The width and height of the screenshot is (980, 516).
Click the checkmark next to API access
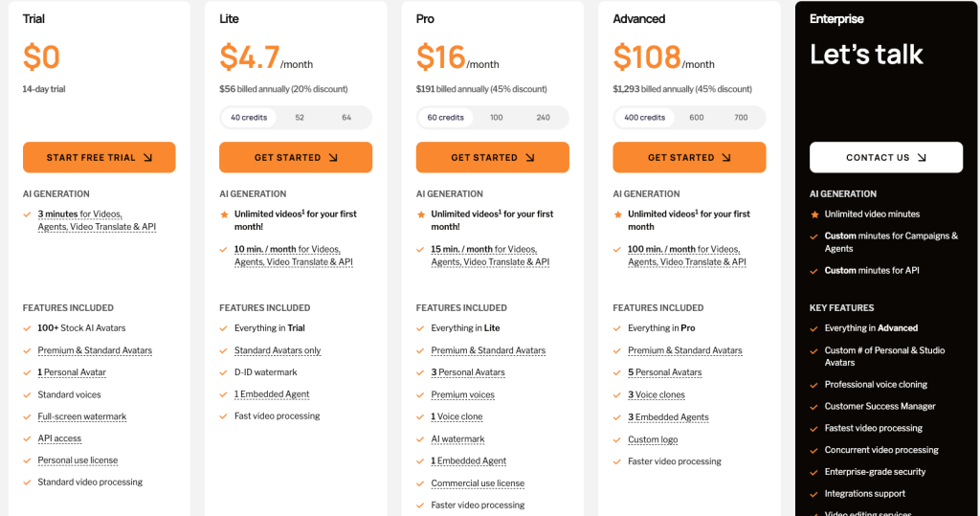[x=27, y=438]
